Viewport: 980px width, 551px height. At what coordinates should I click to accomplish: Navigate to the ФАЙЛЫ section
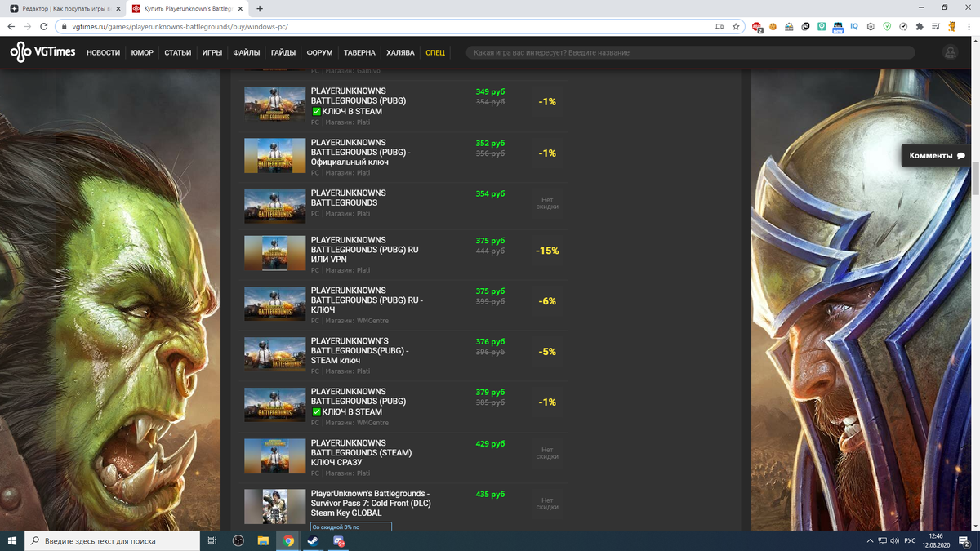tap(247, 52)
